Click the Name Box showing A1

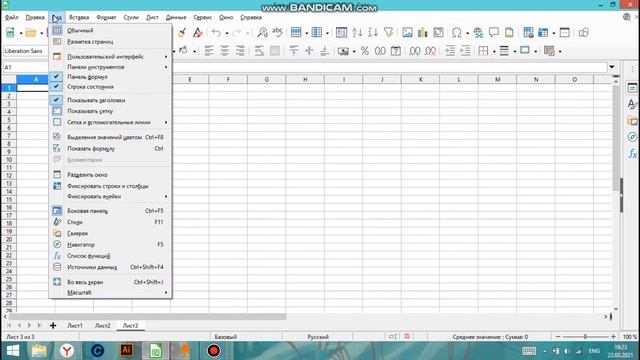(25, 67)
